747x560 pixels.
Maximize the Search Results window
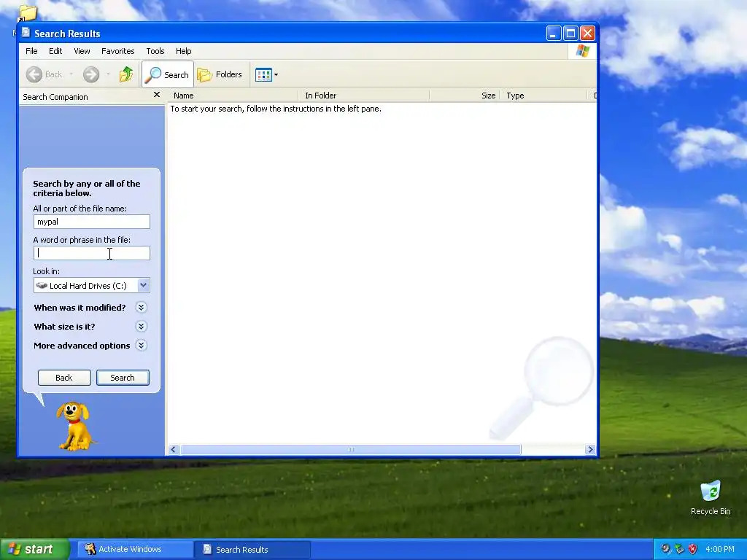[570, 34]
